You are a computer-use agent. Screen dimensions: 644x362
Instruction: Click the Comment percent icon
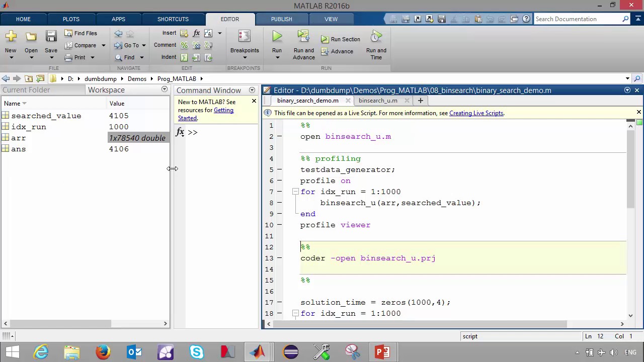184,45
